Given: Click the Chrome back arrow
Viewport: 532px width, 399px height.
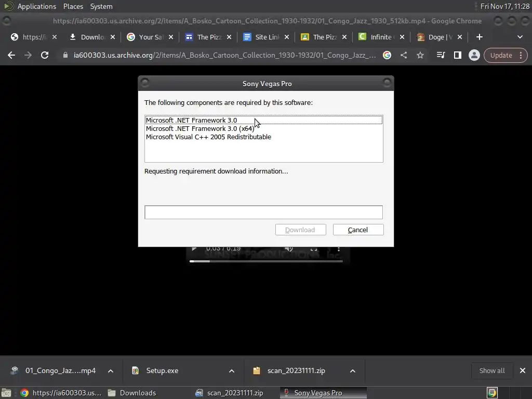Looking at the screenshot, I should pyautogui.click(x=11, y=55).
